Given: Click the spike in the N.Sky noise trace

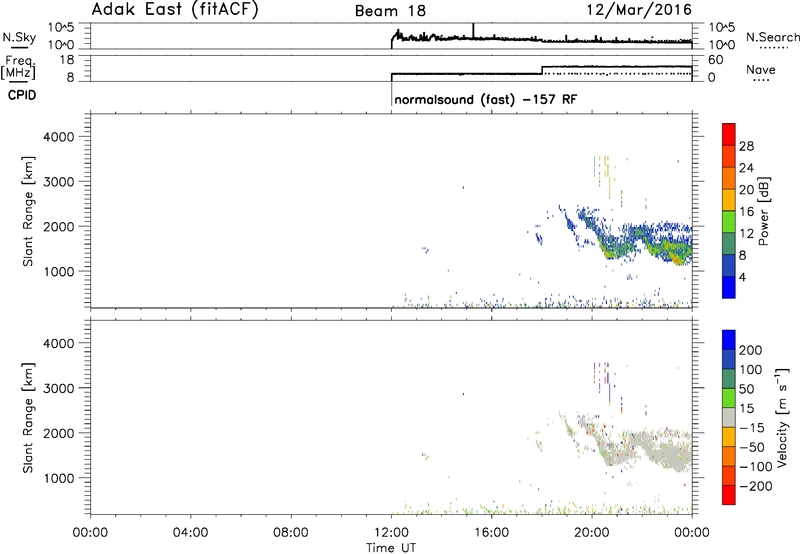Looking at the screenshot, I should coord(473,30).
